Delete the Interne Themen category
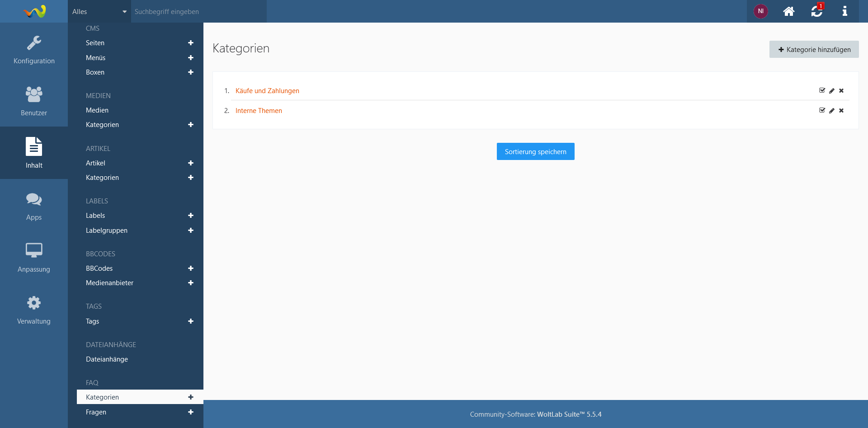The width and height of the screenshot is (868, 428). 841,111
